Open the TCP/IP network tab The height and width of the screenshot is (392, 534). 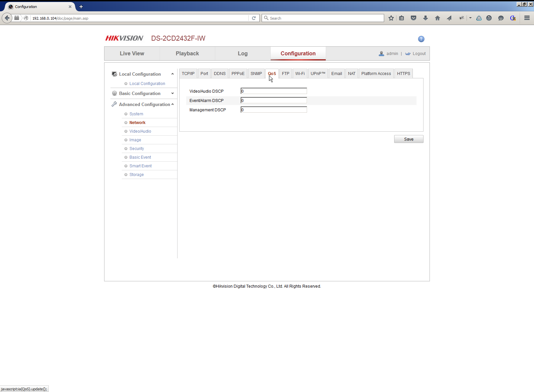tap(188, 74)
